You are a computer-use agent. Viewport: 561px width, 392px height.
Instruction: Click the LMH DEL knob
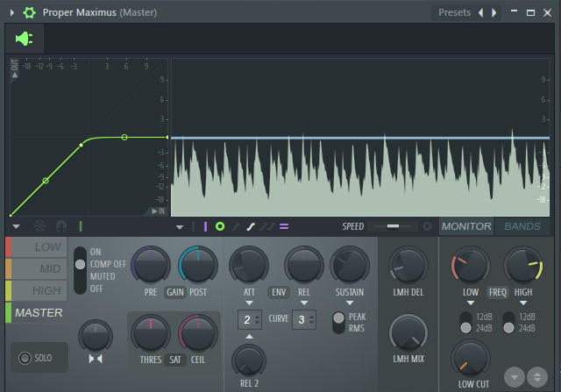(x=408, y=265)
